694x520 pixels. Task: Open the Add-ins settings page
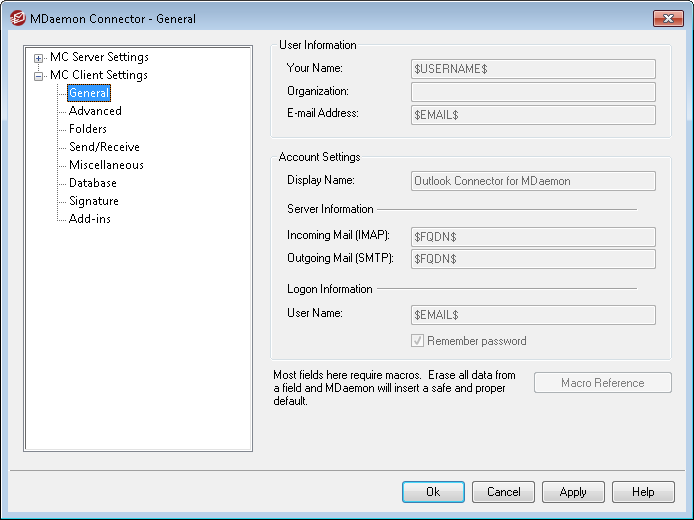[90, 219]
